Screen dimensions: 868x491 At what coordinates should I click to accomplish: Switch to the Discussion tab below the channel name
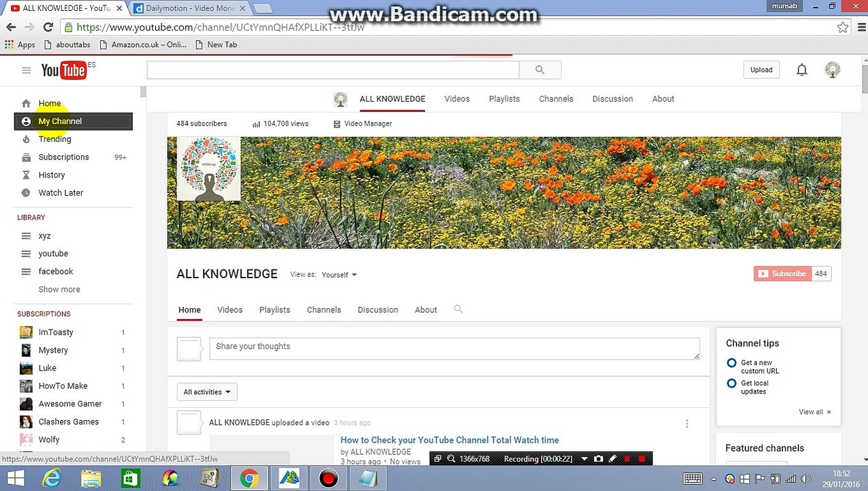pyautogui.click(x=377, y=310)
